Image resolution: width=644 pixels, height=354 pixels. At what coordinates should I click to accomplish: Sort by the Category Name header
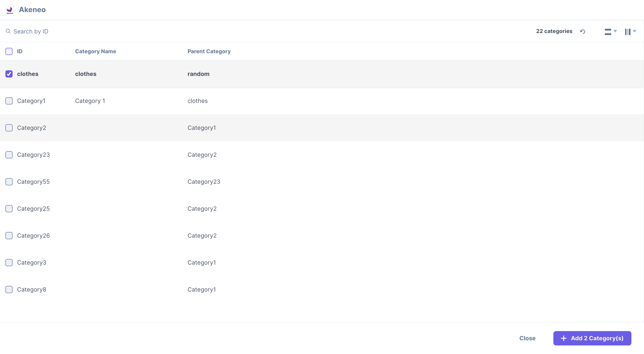click(x=96, y=51)
